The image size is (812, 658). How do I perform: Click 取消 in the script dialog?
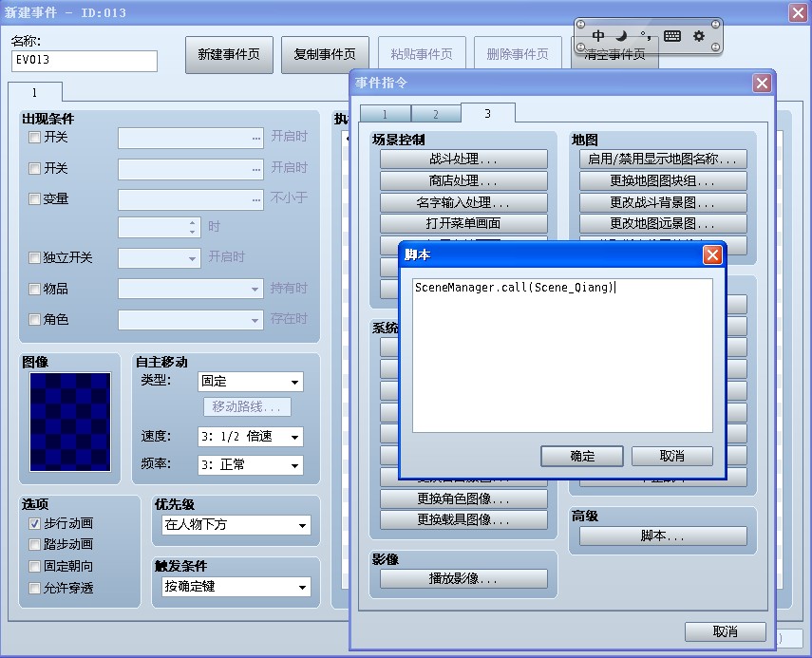tap(672, 456)
